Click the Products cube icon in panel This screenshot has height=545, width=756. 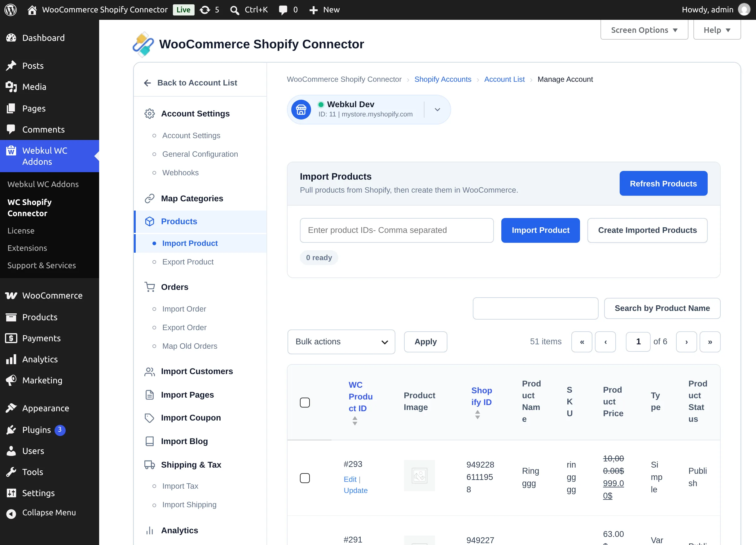click(x=149, y=221)
